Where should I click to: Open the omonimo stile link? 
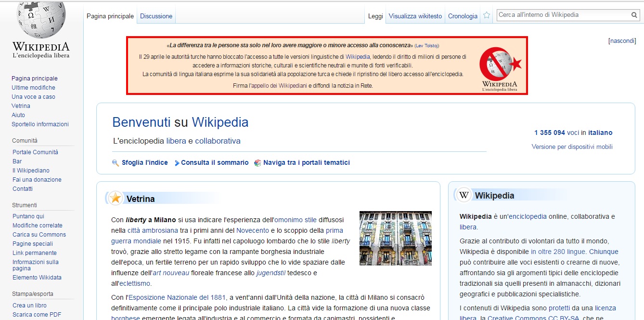click(296, 220)
